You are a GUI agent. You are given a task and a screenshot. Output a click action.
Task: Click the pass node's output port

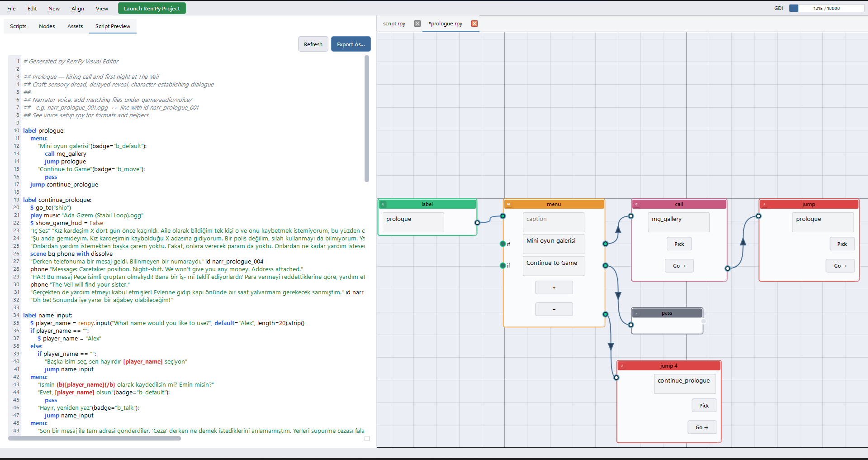click(x=703, y=321)
